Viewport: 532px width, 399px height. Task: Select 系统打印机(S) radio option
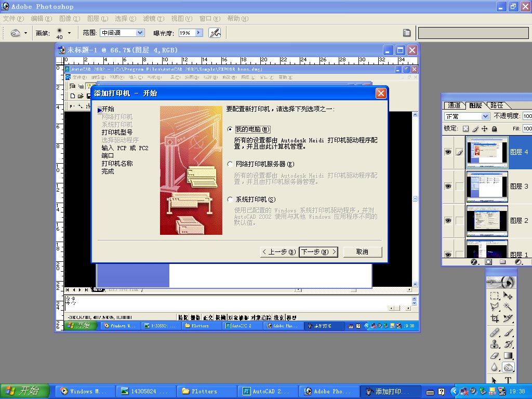tap(230, 199)
